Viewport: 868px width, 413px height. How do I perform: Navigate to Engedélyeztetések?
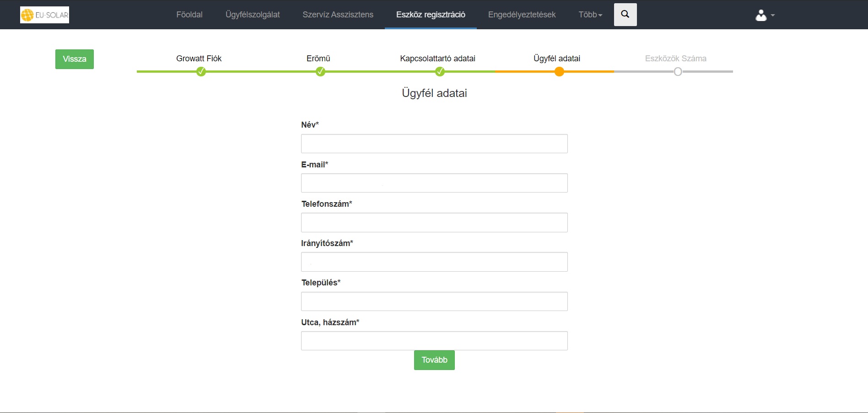[522, 15]
